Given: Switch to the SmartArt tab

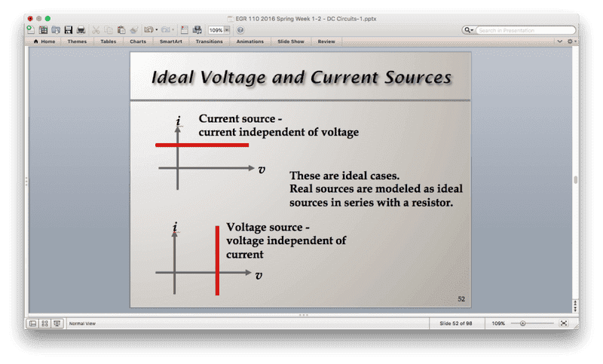Looking at the screenshot, I should click(x=171, y=41).
